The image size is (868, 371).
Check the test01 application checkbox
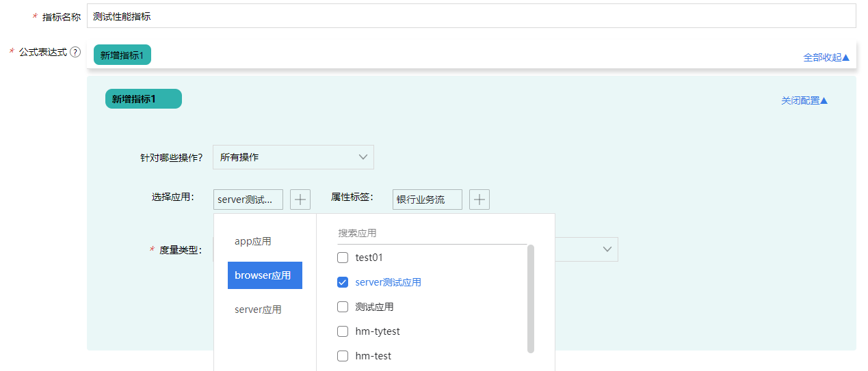point(343,258)
